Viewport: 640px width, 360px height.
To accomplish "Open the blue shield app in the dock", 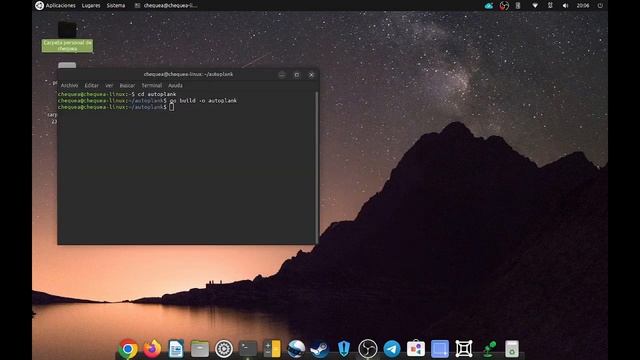I will point(344,349).
